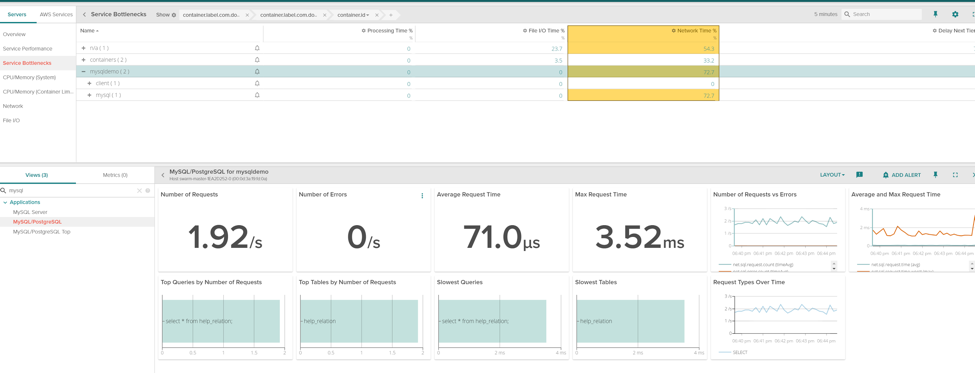Select Service Performance in sidebar
The width and height of the screenshot is (975, 373).
click(x=27, y=48)
